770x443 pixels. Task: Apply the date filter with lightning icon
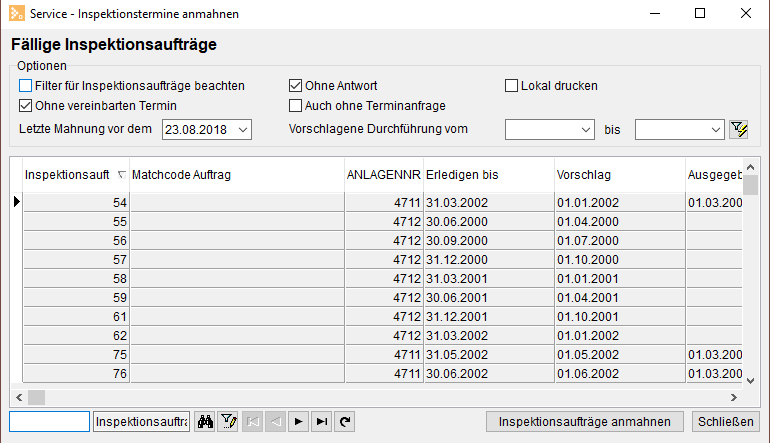click(x=739, y=129)
